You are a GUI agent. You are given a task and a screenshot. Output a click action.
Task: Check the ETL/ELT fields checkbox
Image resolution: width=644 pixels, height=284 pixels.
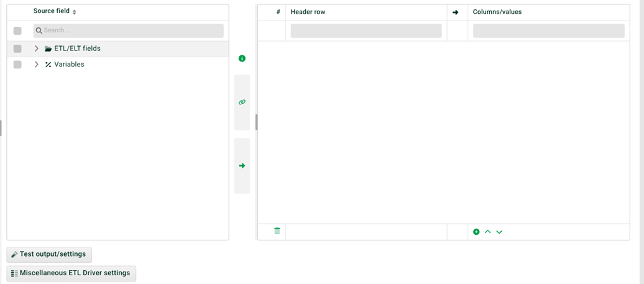[17, 49]
